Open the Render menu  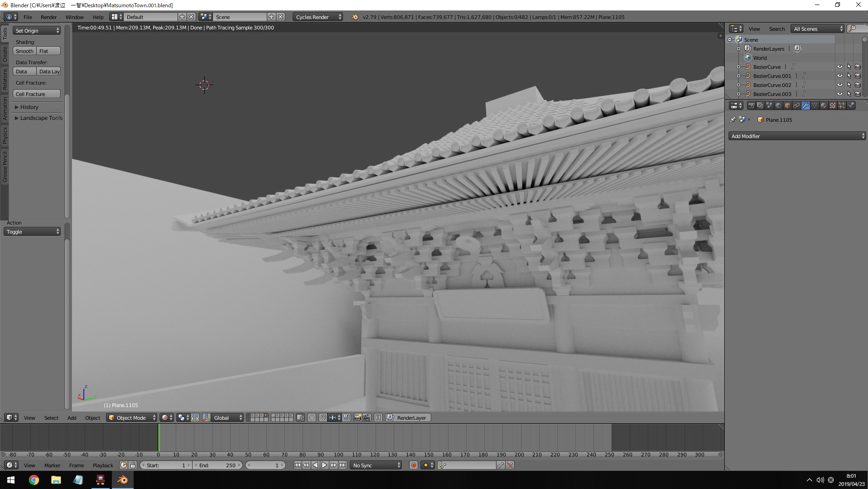[48, 17]
